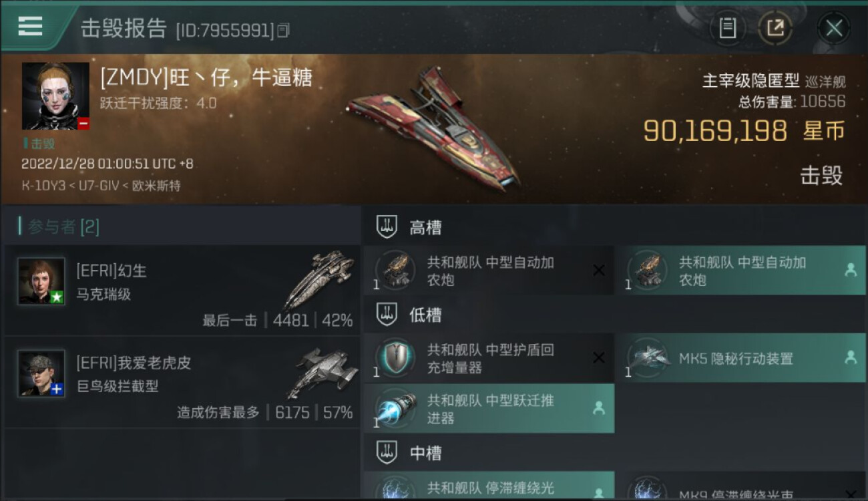Copy the kill report ID 7955991
Image resolution: width=868 pixels, height=501 pixels.
click(284, 30)
